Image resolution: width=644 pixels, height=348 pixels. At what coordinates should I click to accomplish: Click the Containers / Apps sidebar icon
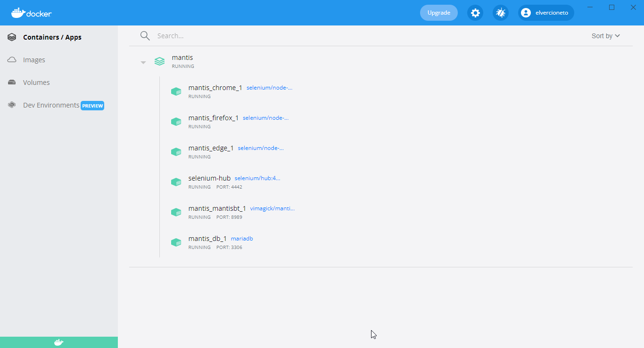(x=12, y=37)
